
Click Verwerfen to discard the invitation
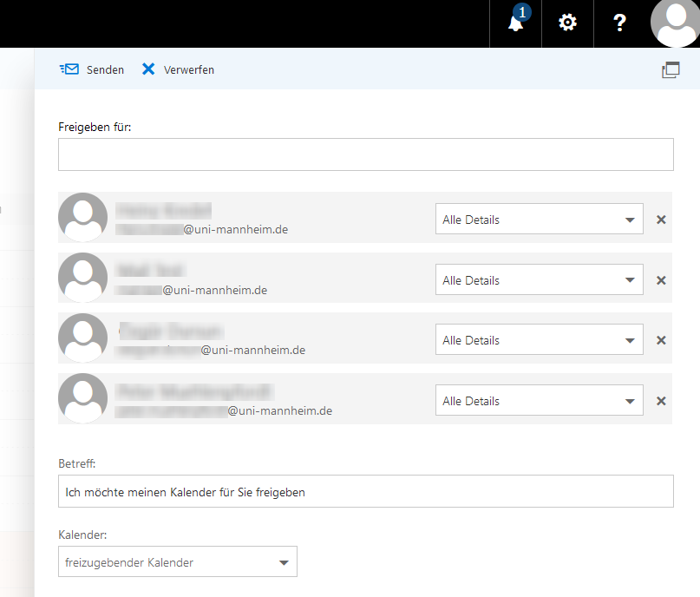189,69
